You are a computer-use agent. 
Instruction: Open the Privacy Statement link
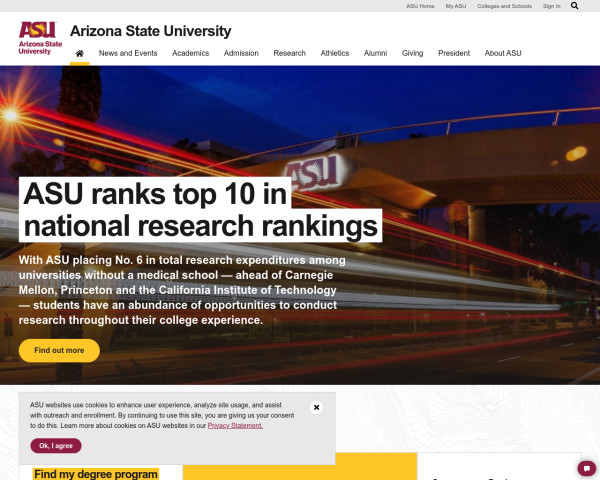tap(235, 425)
